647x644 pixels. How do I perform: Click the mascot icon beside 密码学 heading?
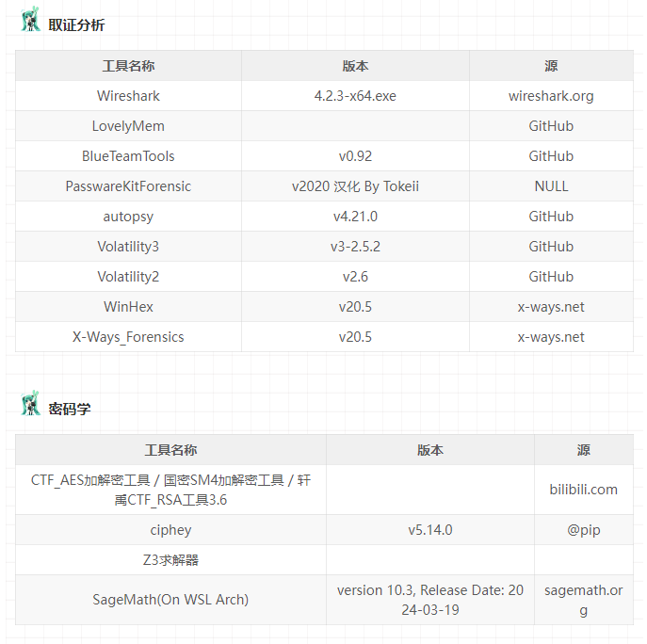pos(30,405)
